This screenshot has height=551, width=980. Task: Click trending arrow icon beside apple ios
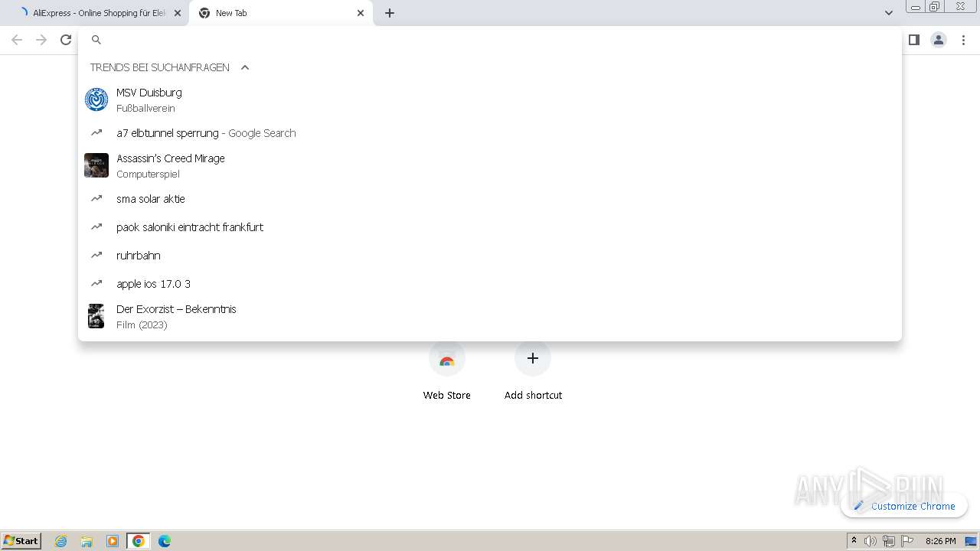pos(96,283)
